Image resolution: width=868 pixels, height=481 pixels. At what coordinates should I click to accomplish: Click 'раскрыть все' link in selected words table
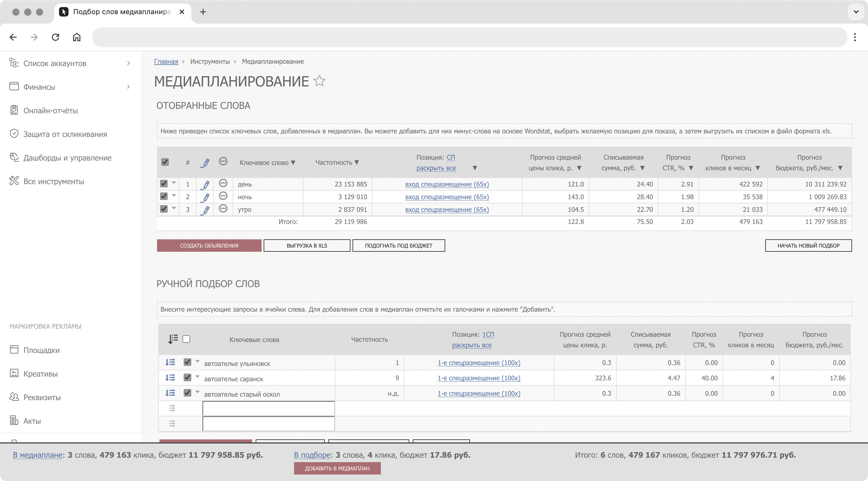[x=436, y=168]
